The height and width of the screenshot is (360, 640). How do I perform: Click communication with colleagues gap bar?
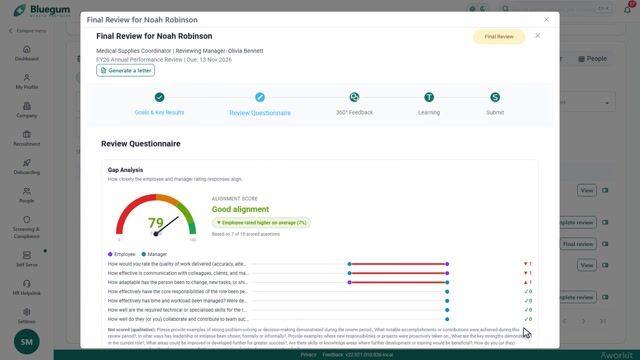point(398,273)
